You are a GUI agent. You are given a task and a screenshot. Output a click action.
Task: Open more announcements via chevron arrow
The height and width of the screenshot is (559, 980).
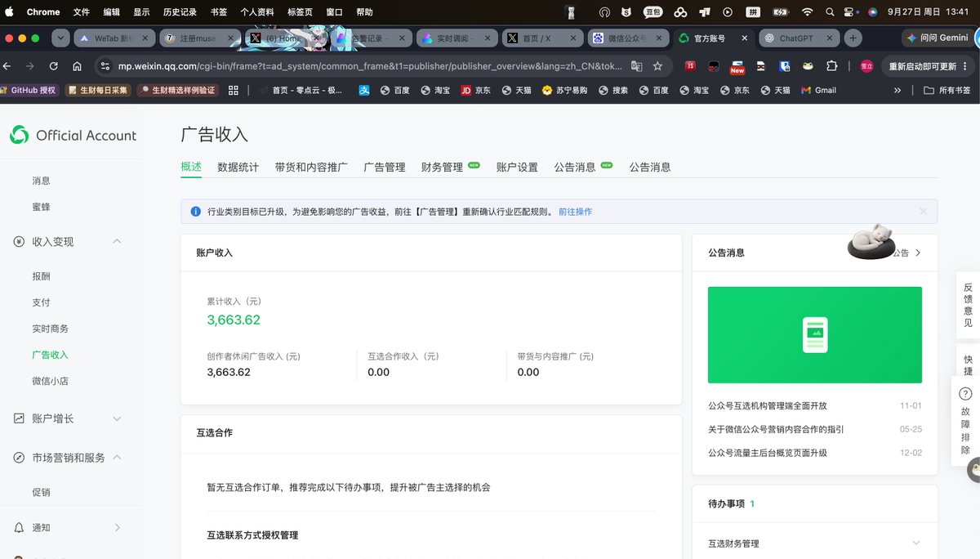click(x=918, y=253)
